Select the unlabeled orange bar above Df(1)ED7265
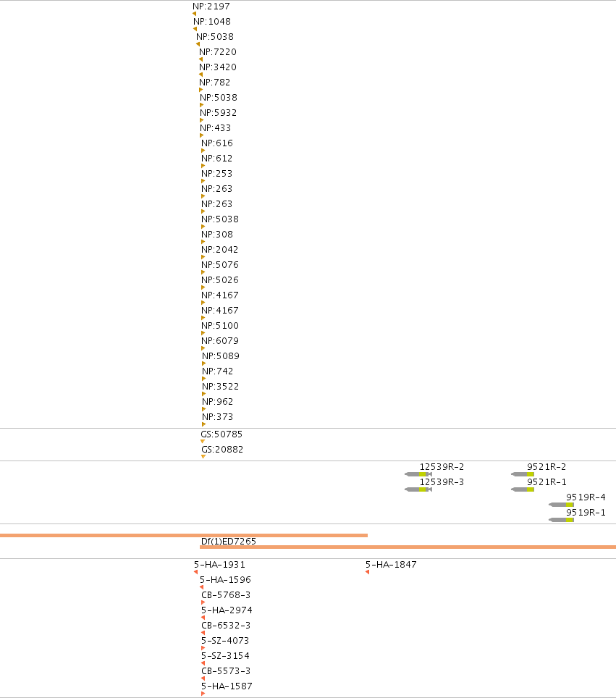The width and height of the screenshot is (616, 698). [184, 536]
